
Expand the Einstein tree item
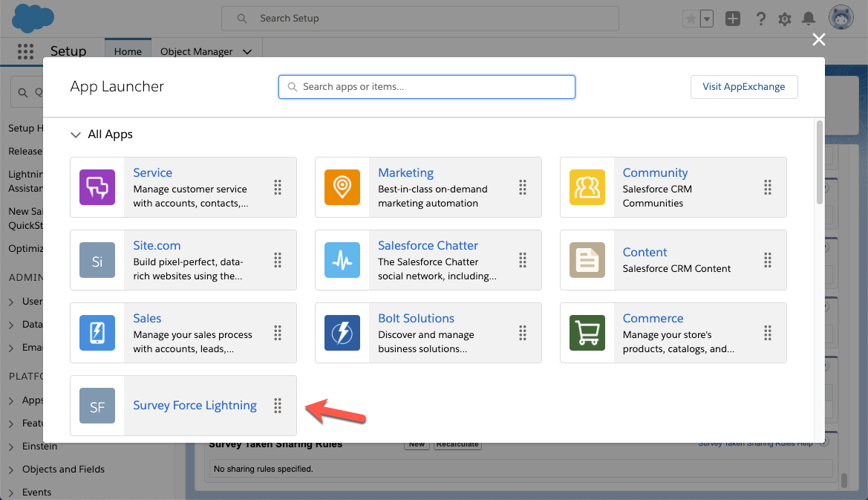click(11, 447)
